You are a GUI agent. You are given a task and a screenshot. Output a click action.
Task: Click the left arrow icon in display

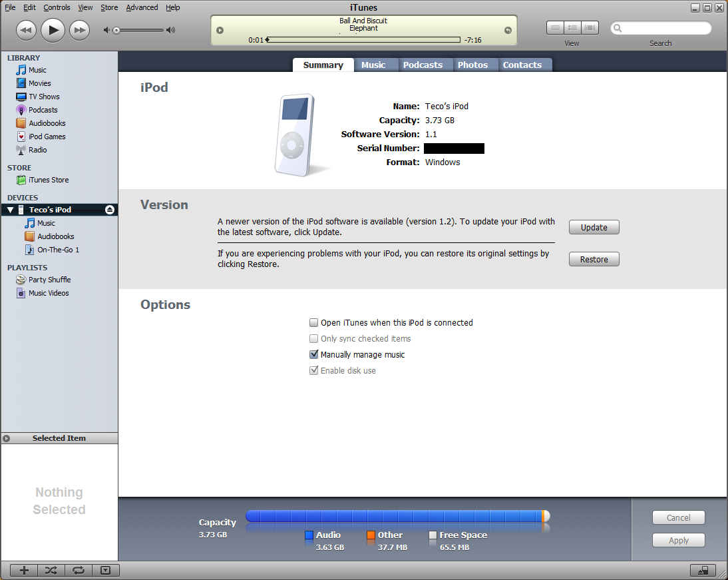click(220, 30)
